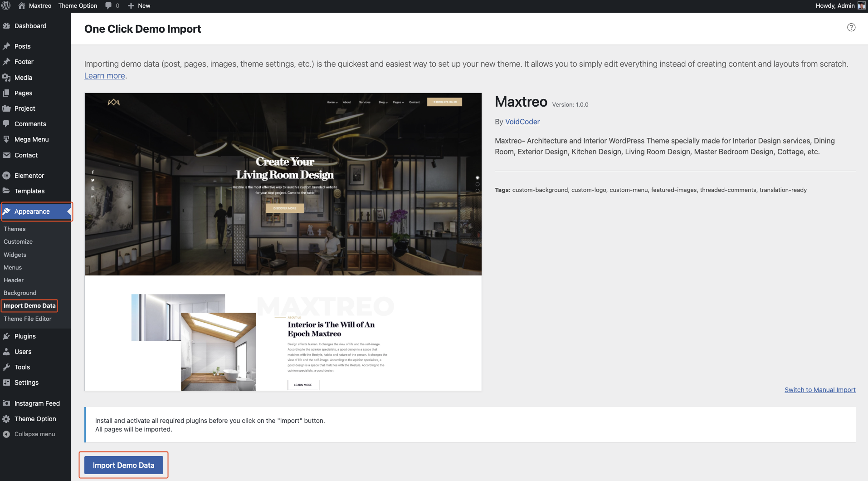Open the help question mark icon
This screenshot has width=868, height=481.
[x=851, y=27]
